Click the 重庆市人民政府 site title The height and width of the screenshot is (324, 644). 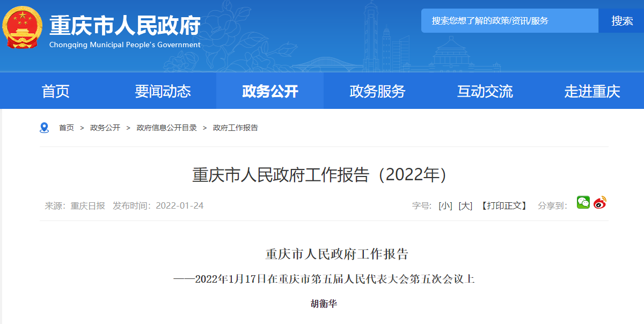pos(125,26)
